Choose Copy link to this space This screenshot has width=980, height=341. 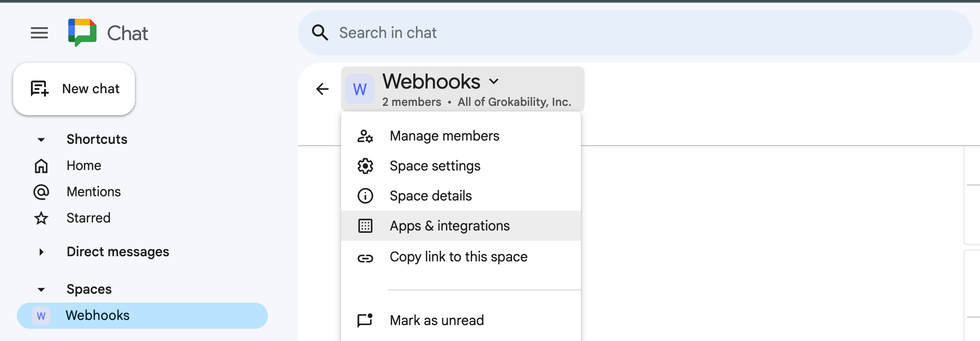(461, 257)
